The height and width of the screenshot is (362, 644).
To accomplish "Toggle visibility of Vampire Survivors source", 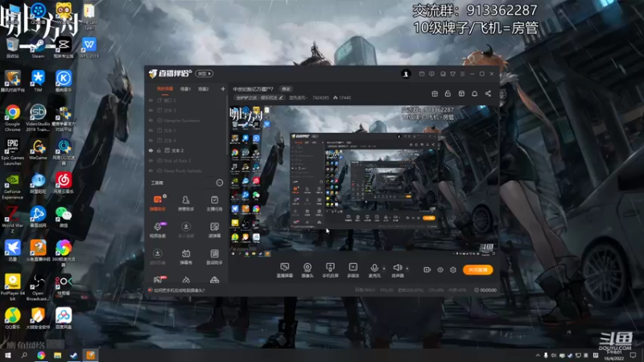I will 151,121.
